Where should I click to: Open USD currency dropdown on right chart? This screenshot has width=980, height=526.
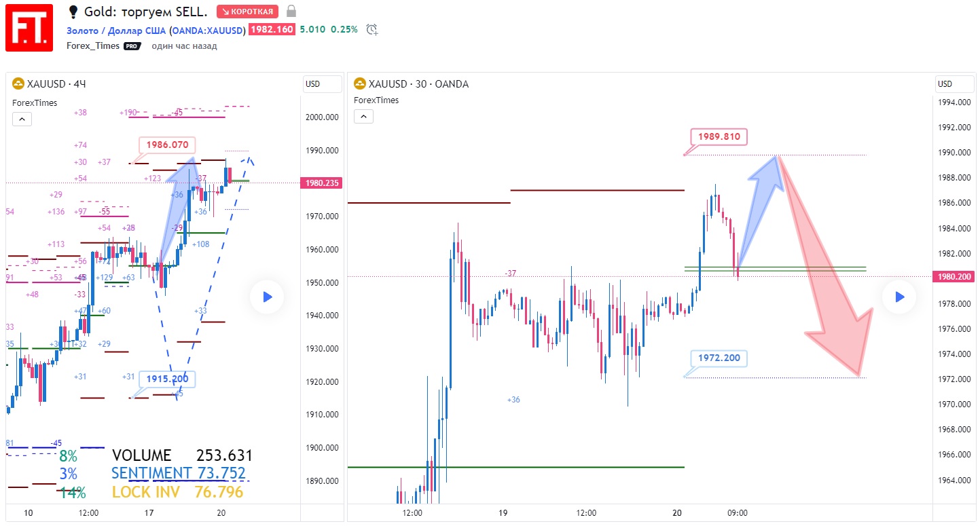(954, 84)
